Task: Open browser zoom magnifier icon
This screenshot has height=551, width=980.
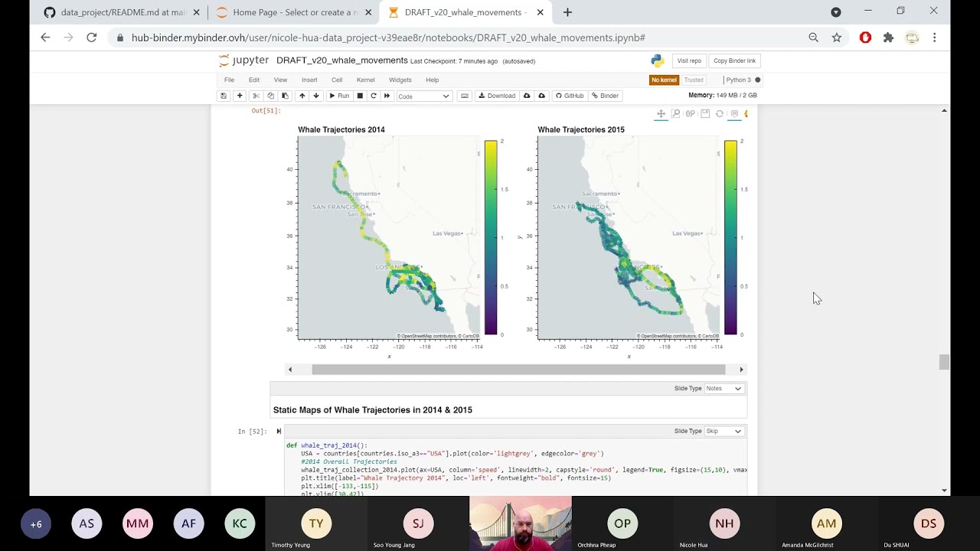Action: [813, 37]
